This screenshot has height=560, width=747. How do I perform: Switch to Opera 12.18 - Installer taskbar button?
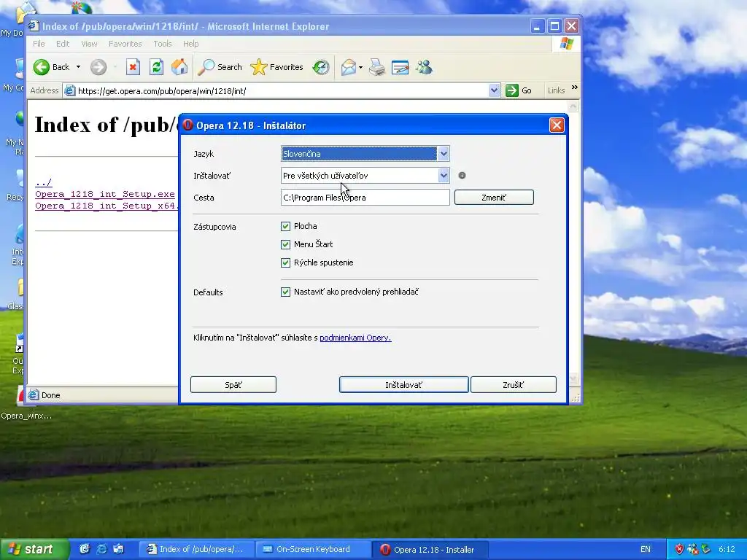tap(430, 549)
